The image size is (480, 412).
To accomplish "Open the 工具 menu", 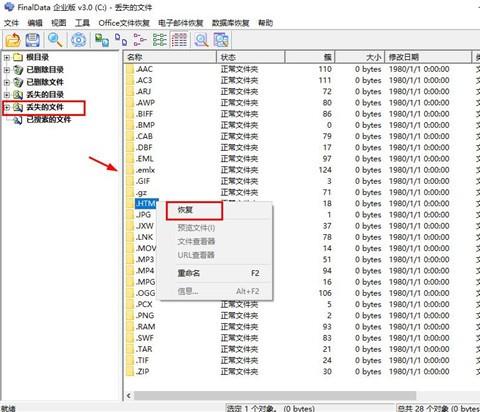I will click(x=82, y=23).
